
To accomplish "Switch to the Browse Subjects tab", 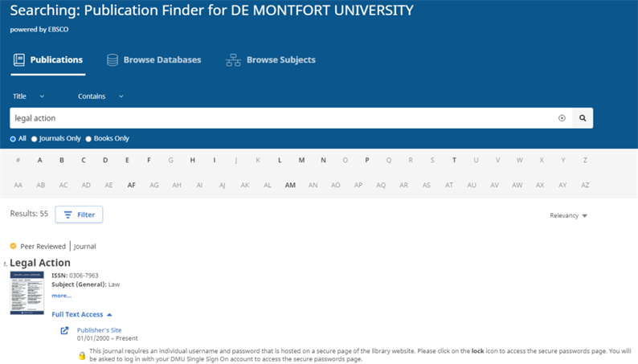I will [271, 59].
